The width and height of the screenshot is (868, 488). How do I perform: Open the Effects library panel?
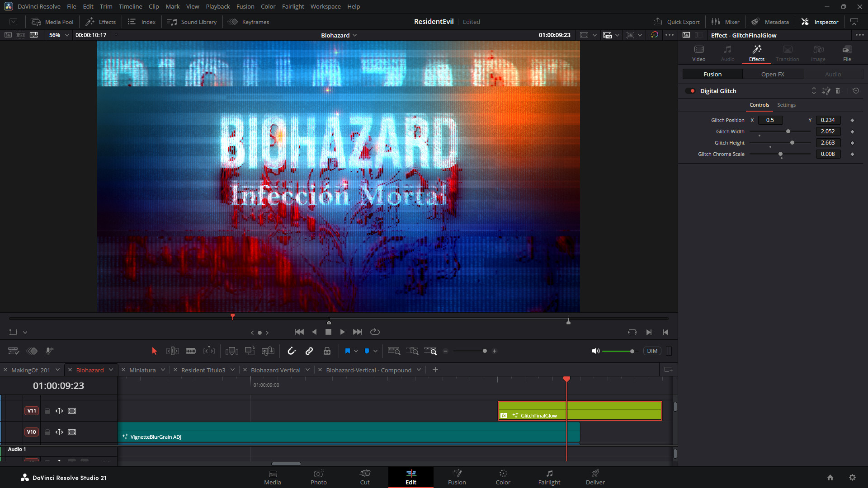101,22
